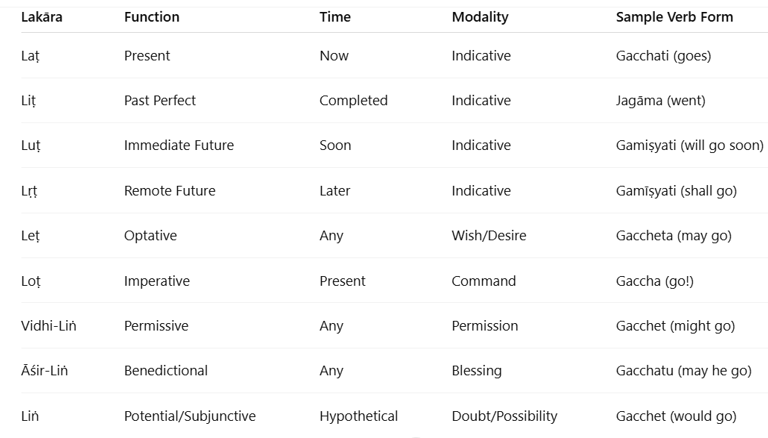Select the Wish/Desire modality cell
768x438 pixels.
click(489, 236)
